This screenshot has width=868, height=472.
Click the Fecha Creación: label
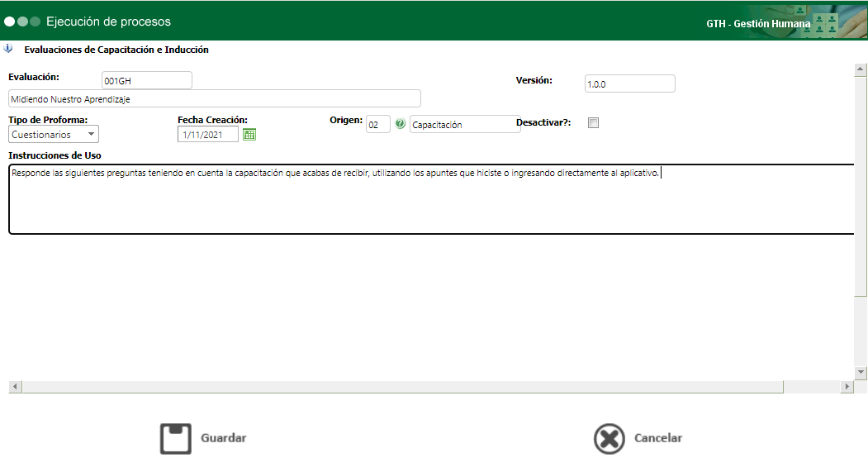(212, 120)
